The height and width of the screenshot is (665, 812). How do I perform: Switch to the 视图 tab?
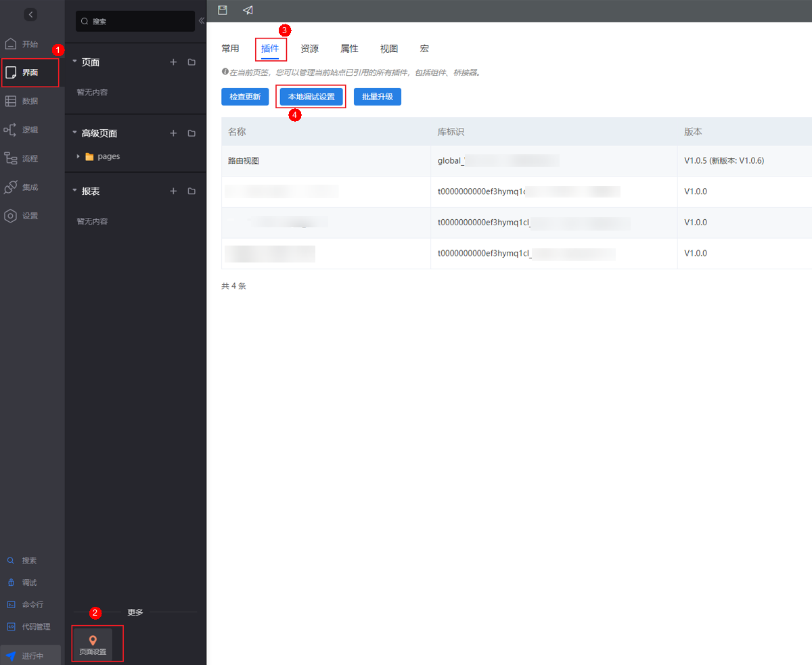[x=389, y=49]
